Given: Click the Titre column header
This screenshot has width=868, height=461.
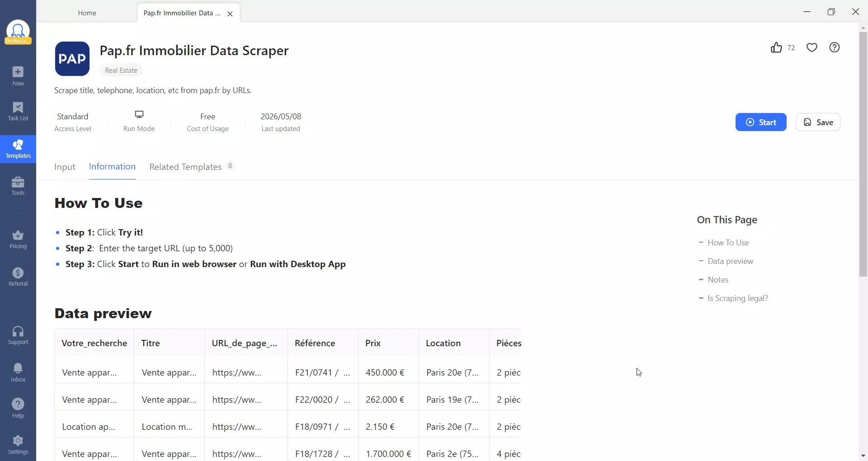Looking at the screenshot, I should (x=170, y=343).
